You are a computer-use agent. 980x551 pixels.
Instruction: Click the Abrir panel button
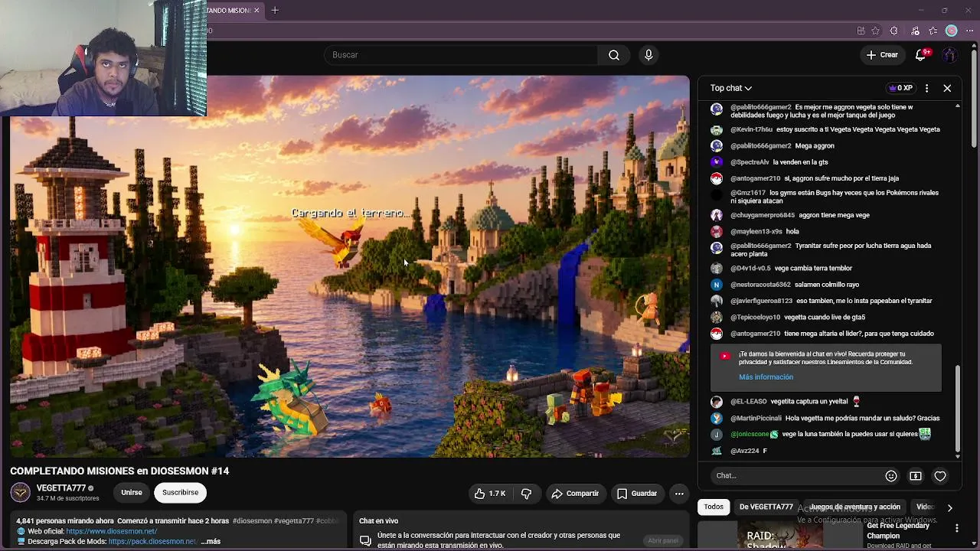[663, 541]
